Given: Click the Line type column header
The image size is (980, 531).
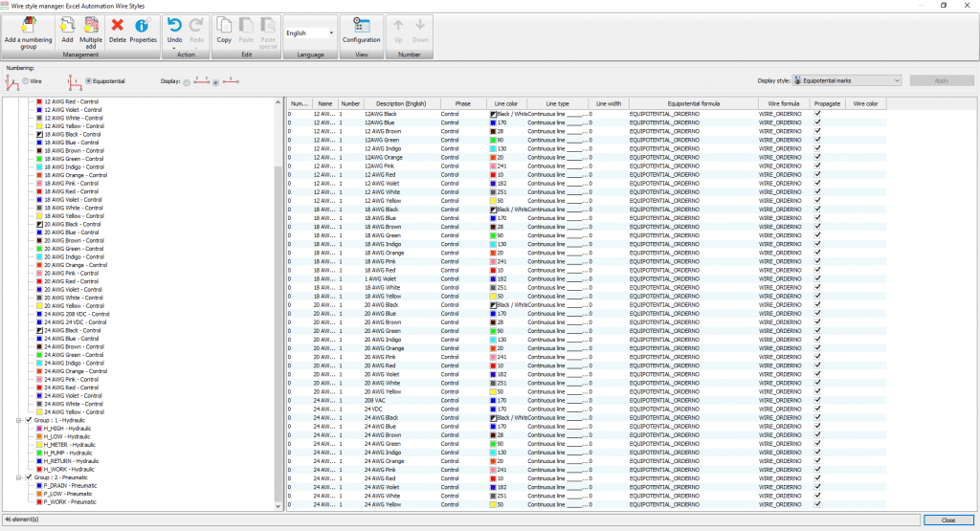Looking at the screenshot, I should [x=558, y=103].
